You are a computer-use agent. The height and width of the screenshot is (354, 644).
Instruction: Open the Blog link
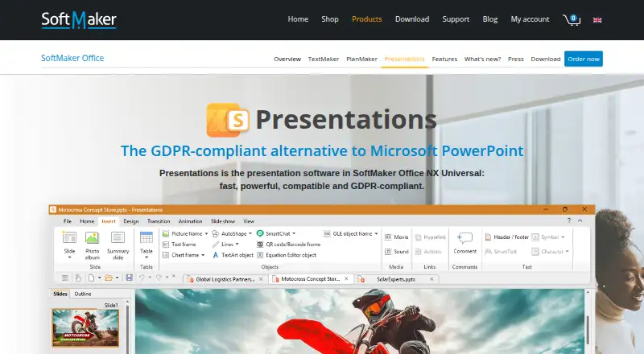coord(490,19)
